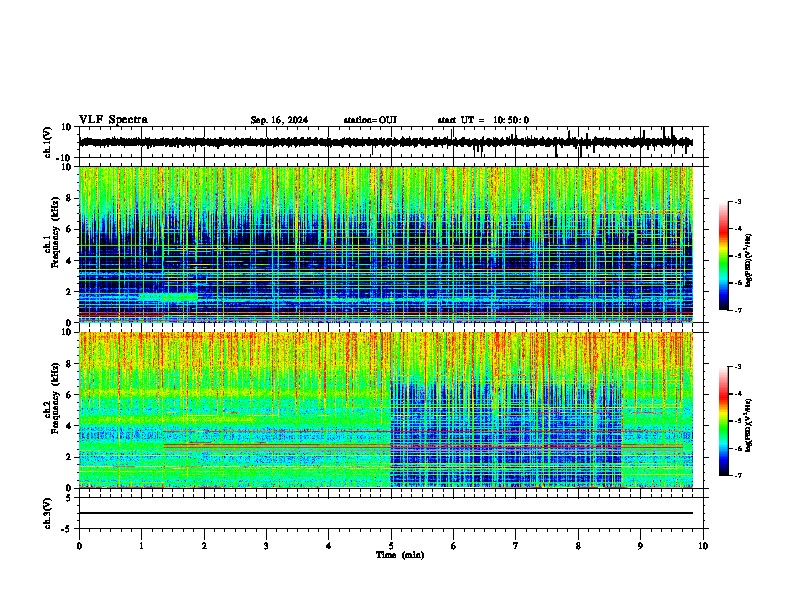The height and width of the screenshot is (612, 792).
Task: Select the ch.1 voltage waveform trace panel
Action: point(393,142)
